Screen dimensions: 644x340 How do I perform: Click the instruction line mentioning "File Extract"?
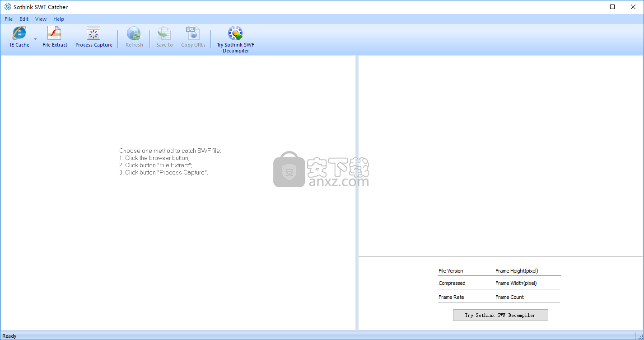pos(156,165)
